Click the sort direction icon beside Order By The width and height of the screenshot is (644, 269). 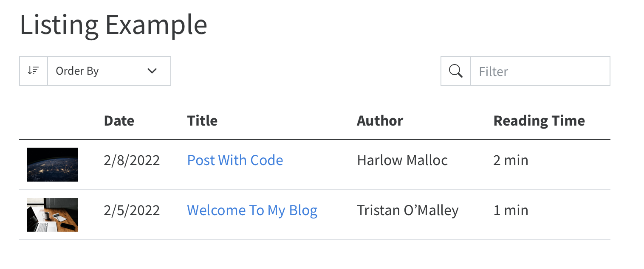coord(33,70)
